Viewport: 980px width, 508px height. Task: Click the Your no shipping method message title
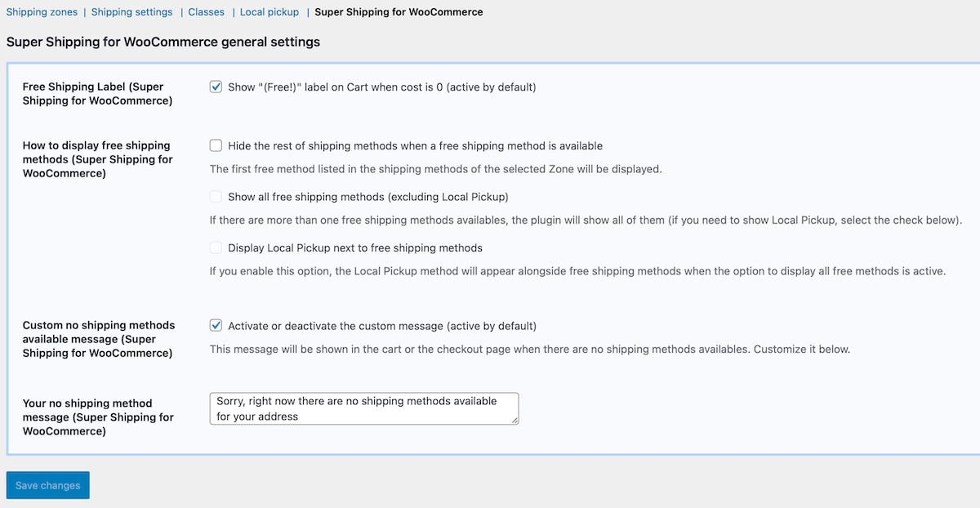pyautogui.click(x=97, y=417)
